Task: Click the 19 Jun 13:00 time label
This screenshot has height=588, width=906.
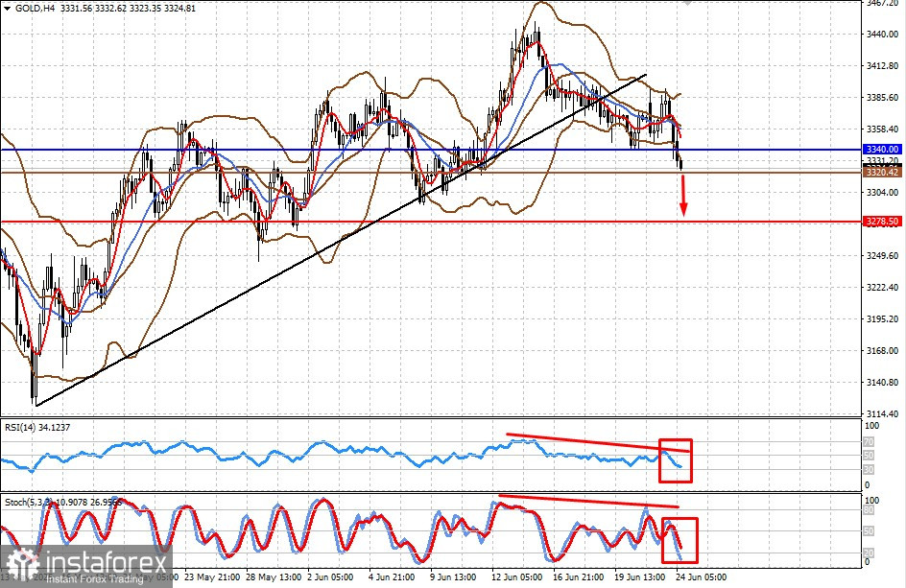Action: pos(639,577)
